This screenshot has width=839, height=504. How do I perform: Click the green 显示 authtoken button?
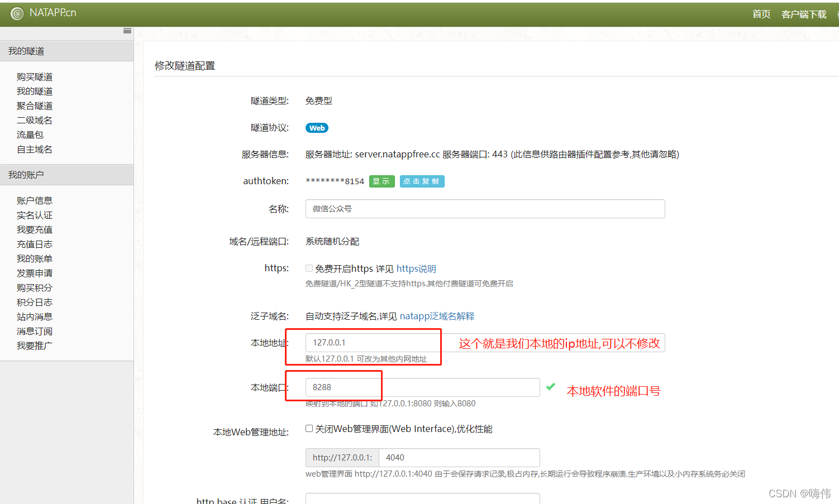pyautogui.click(x=382, y=181)
